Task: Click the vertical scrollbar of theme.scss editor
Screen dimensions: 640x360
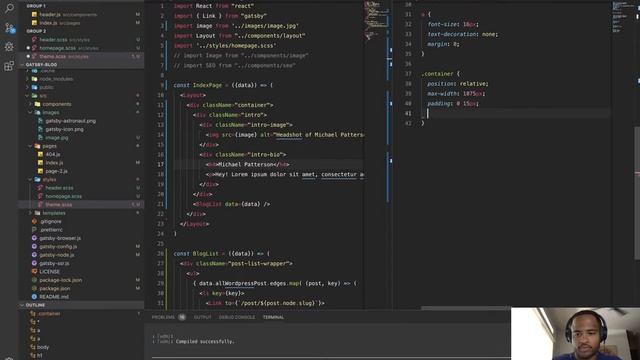Action: coord(637,193)
